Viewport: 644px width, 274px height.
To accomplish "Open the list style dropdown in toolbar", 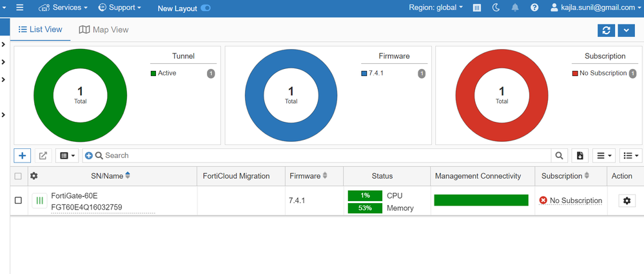I will [x=630, y=155].
